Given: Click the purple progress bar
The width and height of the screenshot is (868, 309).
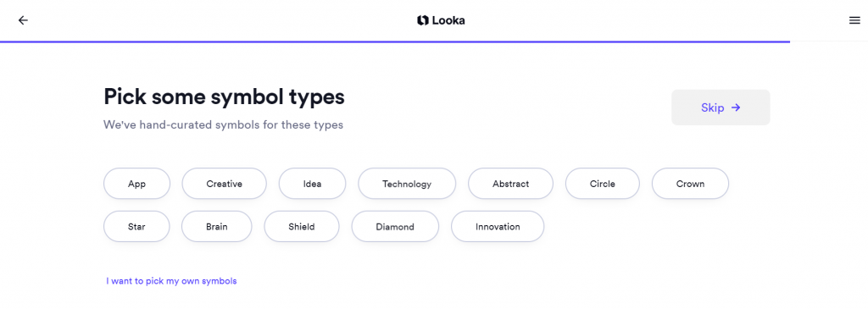Looking at the screenshot, I should [395, 41].
